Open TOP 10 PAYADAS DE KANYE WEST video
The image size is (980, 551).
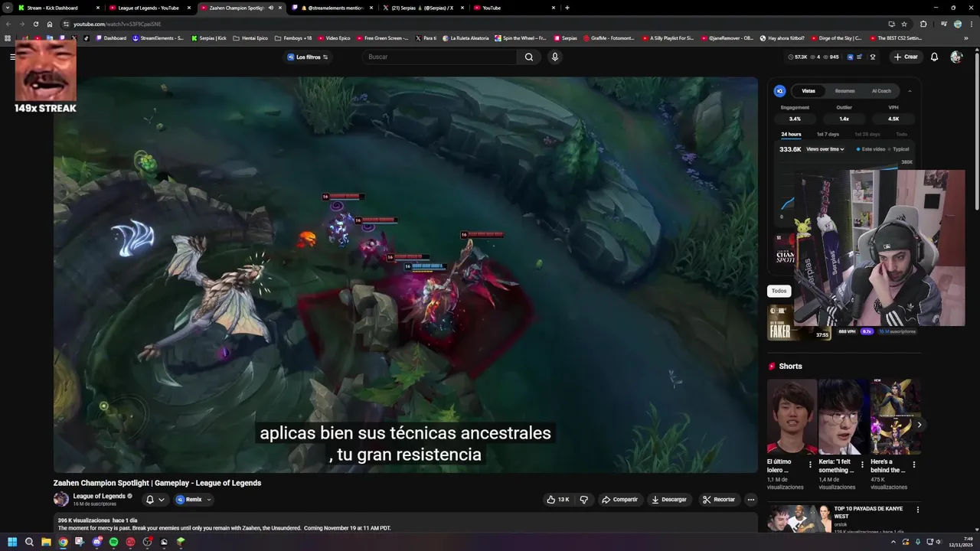[x=868, y=512]
